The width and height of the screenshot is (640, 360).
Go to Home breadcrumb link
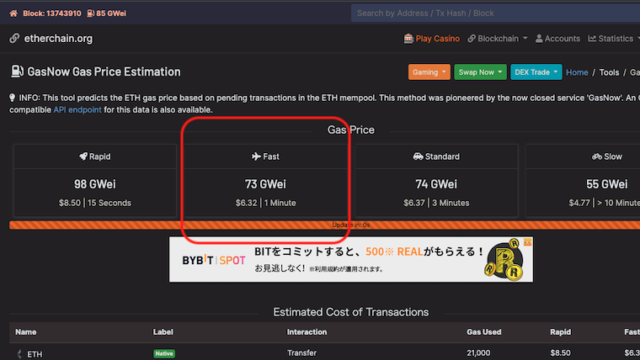click(577, 72)
